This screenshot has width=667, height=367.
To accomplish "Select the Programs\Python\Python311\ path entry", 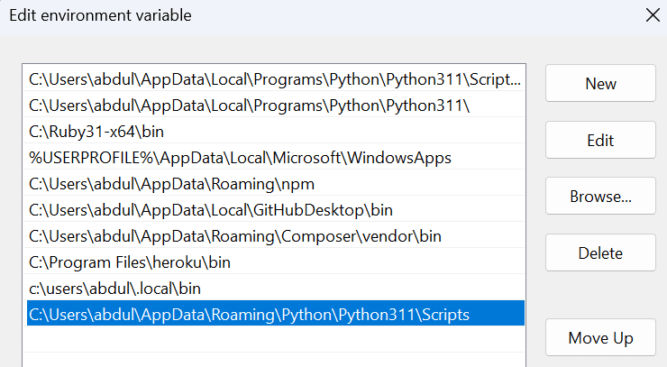I will click(x=275, y=105).
